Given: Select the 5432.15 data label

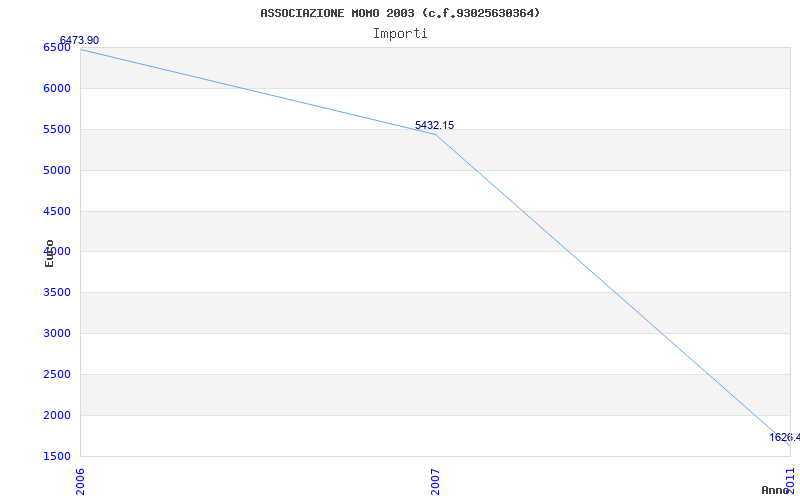Looking at the screenshot, I should (x=434, y=126).
